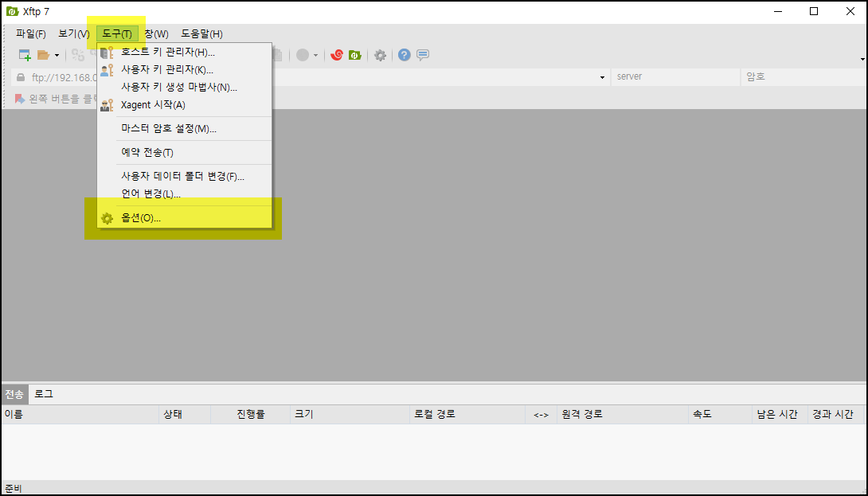Expand the toolbar overflow arrow at far right

coord(862,59)
